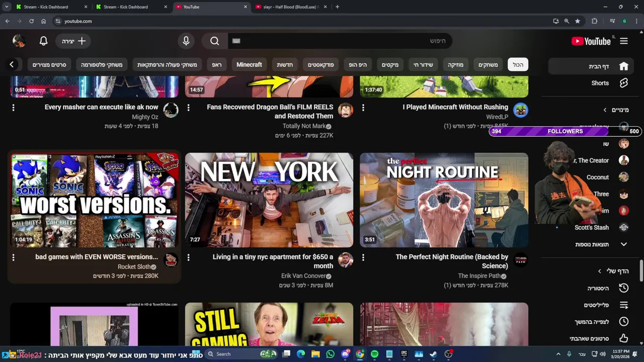
Task: Select the 'היפ הופ' category chip
Action: [358, 64]
